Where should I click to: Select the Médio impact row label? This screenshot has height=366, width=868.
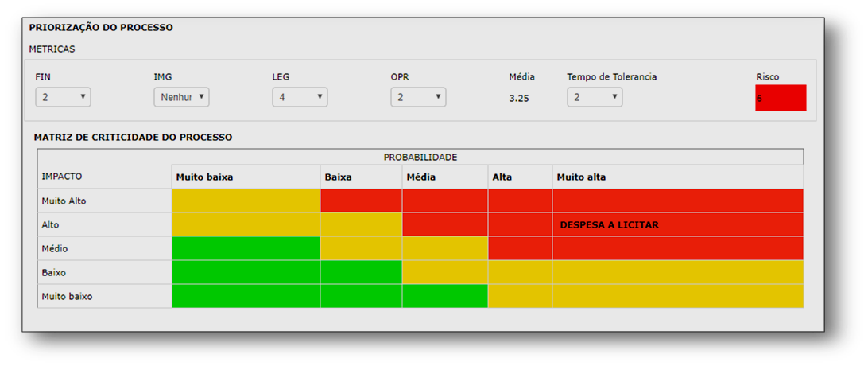pyautogui.click(x=104, y=248)
